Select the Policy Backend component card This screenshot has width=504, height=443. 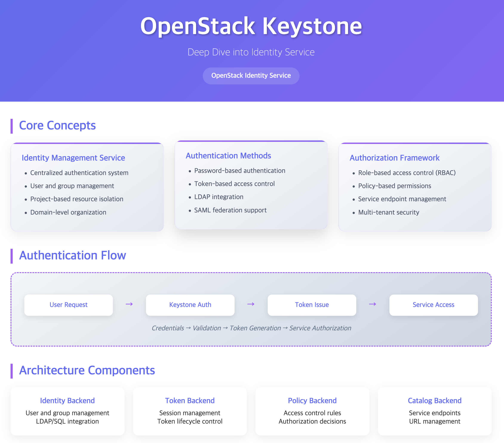312,411
